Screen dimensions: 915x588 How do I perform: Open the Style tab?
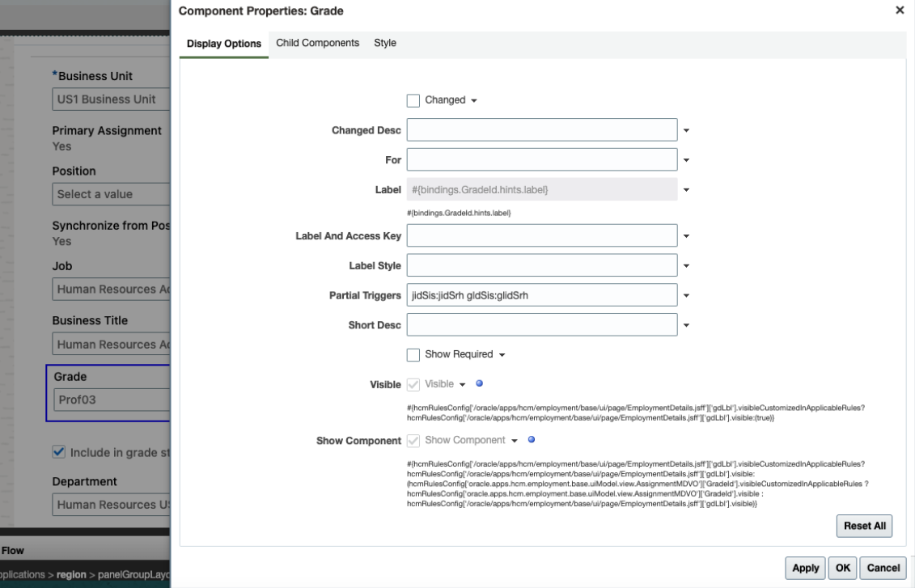pyautogui.click(x=385, y=43)
